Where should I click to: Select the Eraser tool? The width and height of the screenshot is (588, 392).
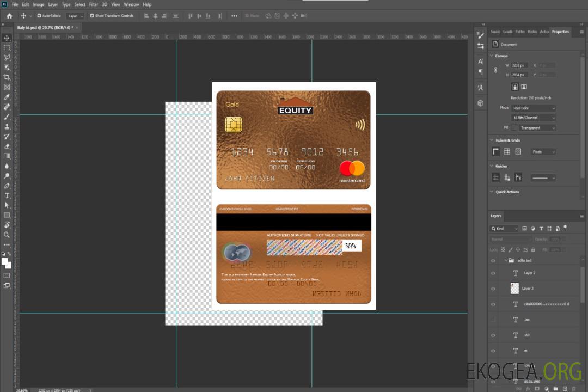click(x=7, y=146)
